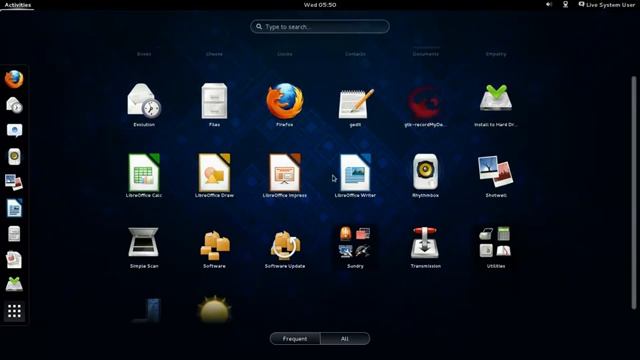This screenshot has height=360, width=640.
Task: Open the Live System User menu
Action: point(607,5)
